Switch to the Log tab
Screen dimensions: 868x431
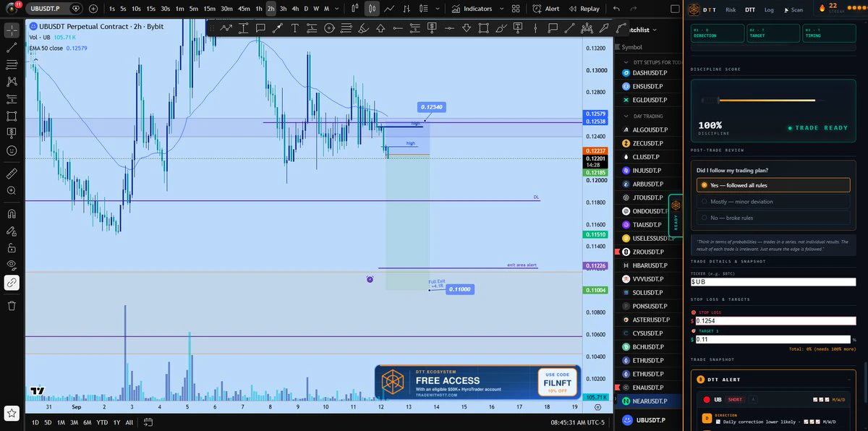point(769,10)
